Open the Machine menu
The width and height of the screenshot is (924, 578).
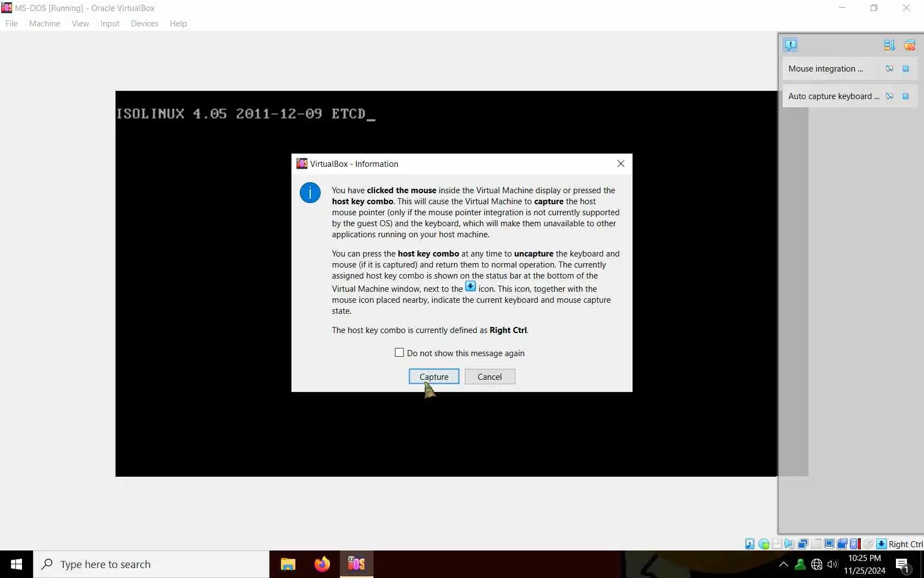[x=45, y=24]
